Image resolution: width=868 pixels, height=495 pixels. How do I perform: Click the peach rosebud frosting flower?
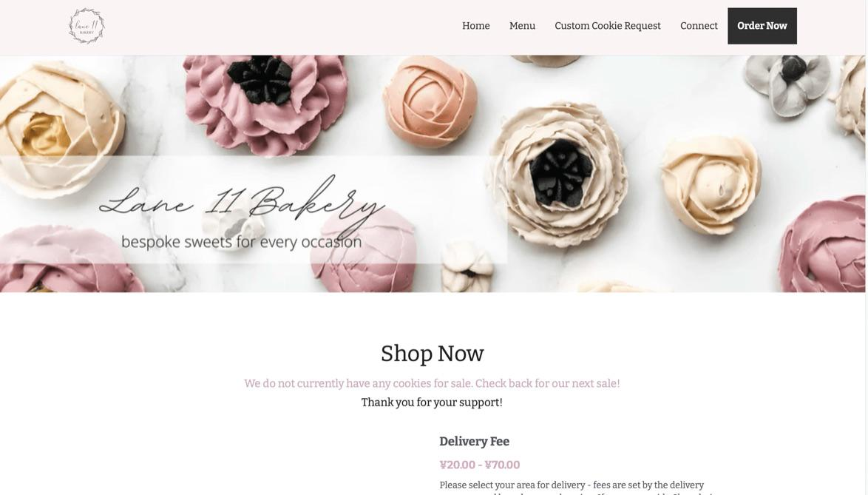(430, 101)
